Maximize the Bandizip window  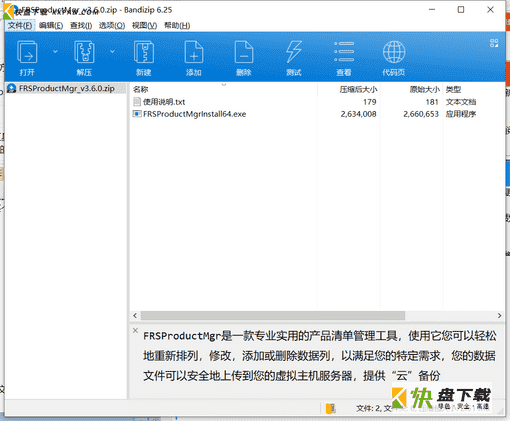point(461,10)
